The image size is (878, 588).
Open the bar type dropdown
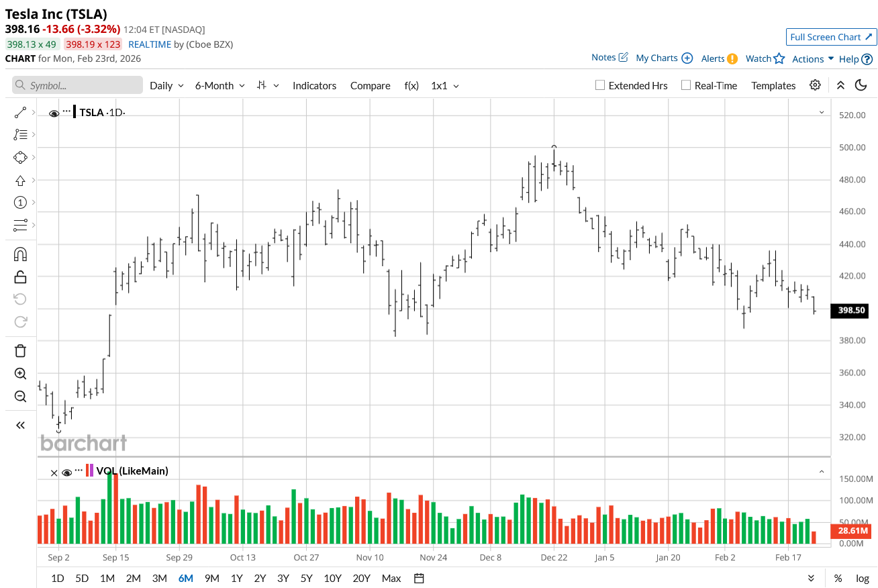pos(268,85)
